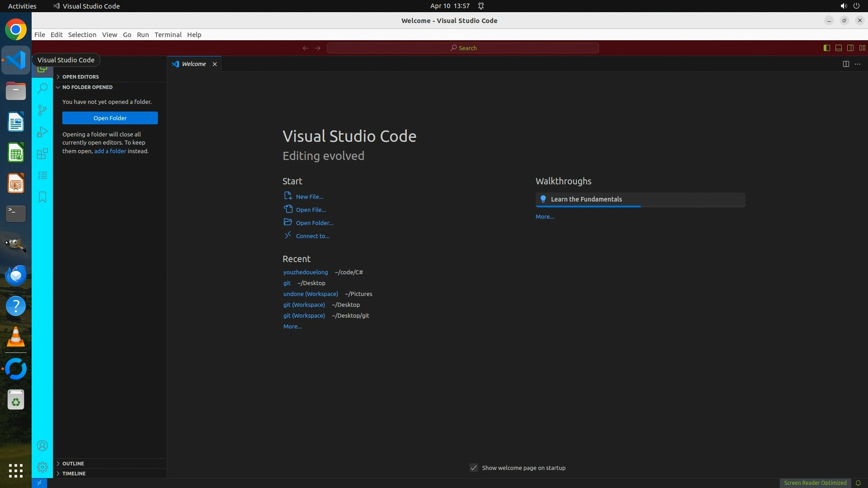Viewport: 868px width, 488px height.
Task: Open the Accounts menu icon
Action: [x=42, y=446]
